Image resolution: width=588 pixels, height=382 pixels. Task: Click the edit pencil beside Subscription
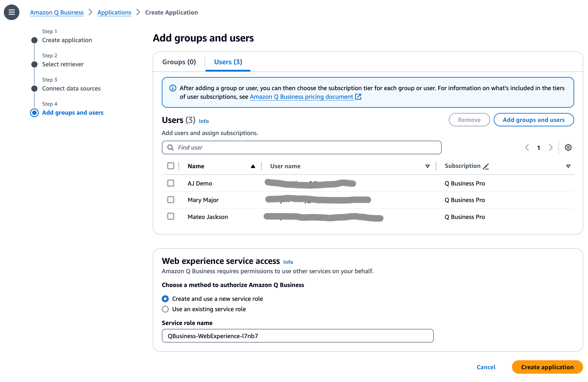(486, 166)
